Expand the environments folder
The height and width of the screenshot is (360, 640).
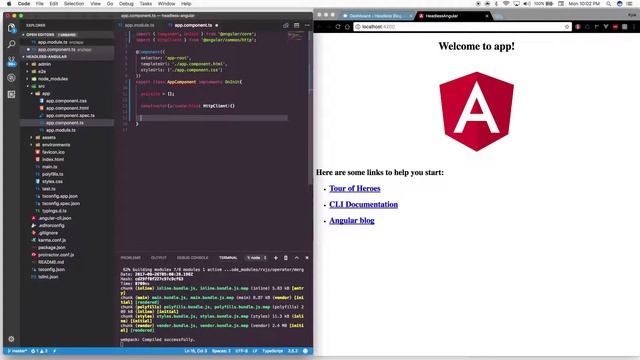(56, 145)
